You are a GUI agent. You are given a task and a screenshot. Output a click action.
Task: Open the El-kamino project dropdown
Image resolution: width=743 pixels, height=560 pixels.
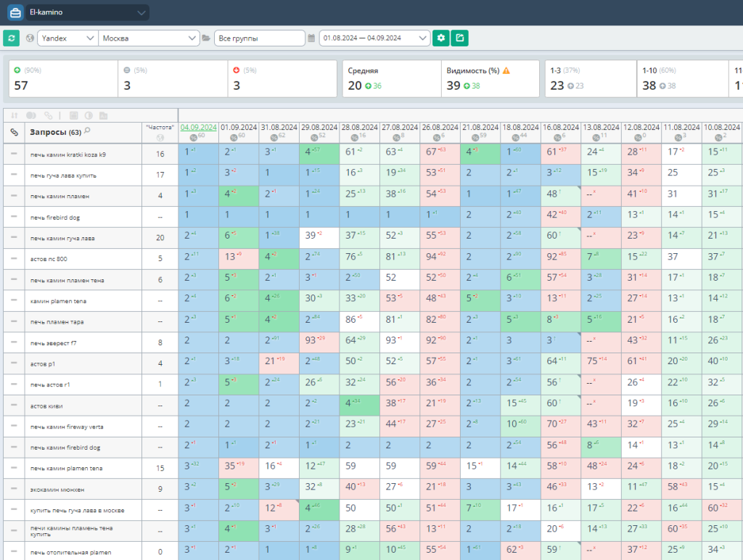tap(87, 13)
